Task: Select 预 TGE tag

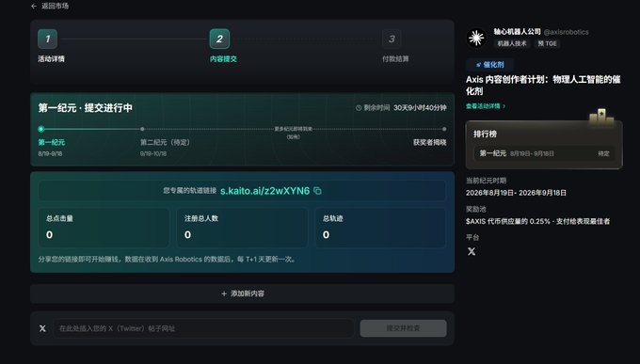Action: pos(547,43)
